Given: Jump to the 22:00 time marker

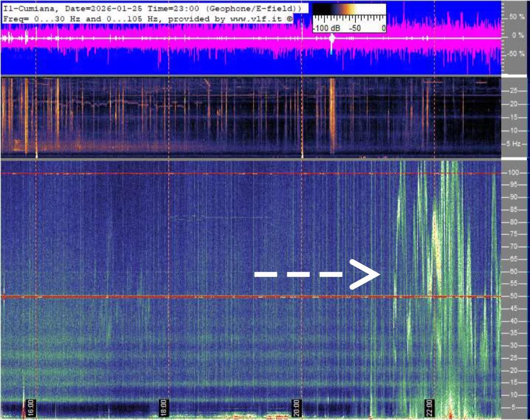Looking at the screenshot, I should click(429, 405).
